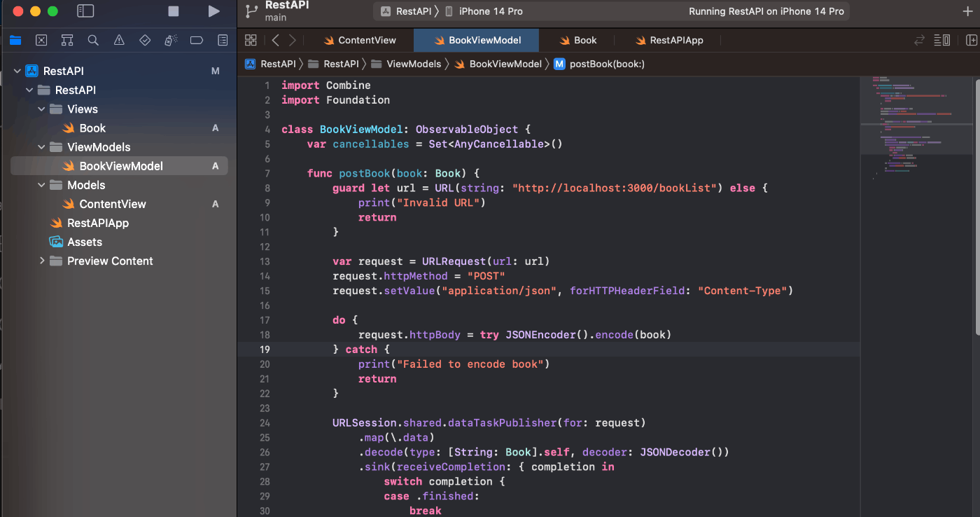Screen dimensions: 980x517
Task: Select BookViewModel file in navigator
Action: click(x=119, y=166)
